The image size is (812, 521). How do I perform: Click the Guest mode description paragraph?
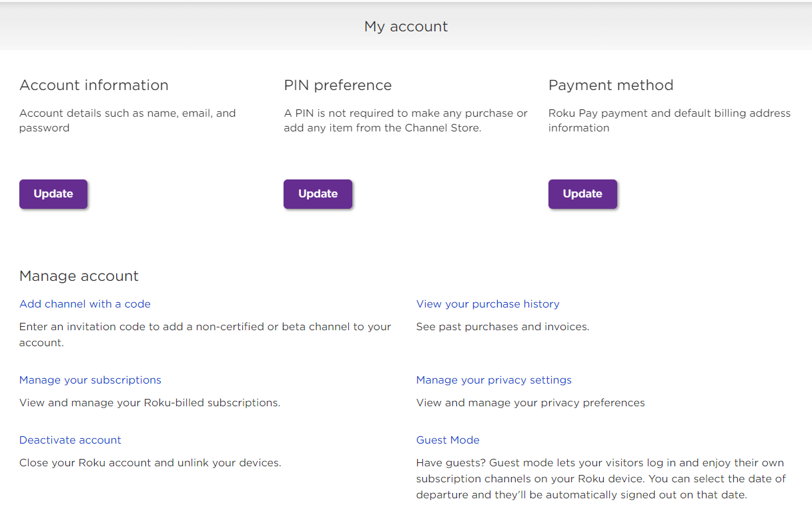pos(600,478)
